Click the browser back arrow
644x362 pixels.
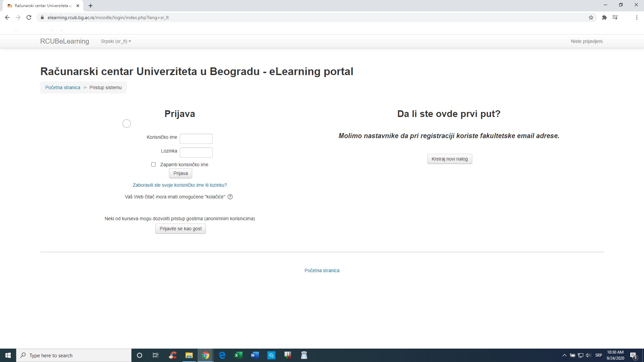point(7,17)
